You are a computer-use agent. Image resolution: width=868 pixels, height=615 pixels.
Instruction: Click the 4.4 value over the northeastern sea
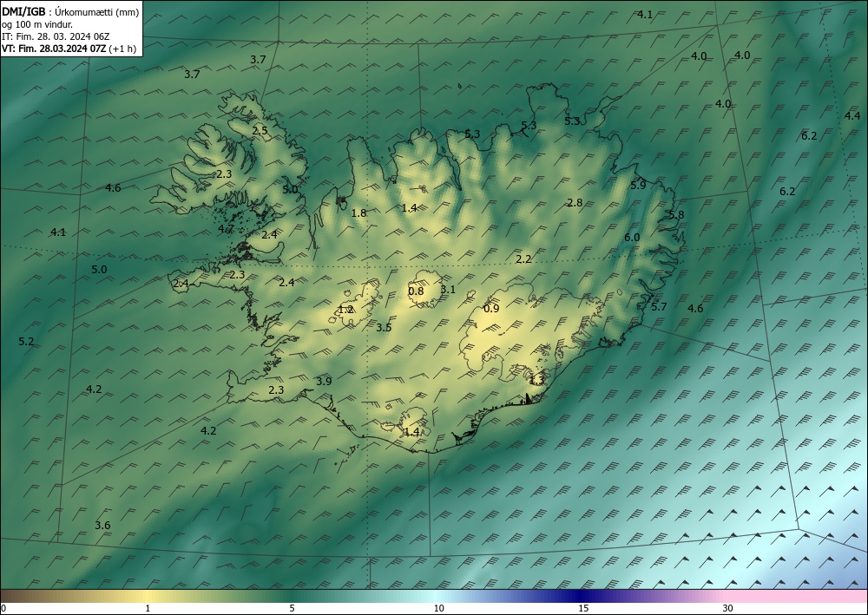click(852, 116)
